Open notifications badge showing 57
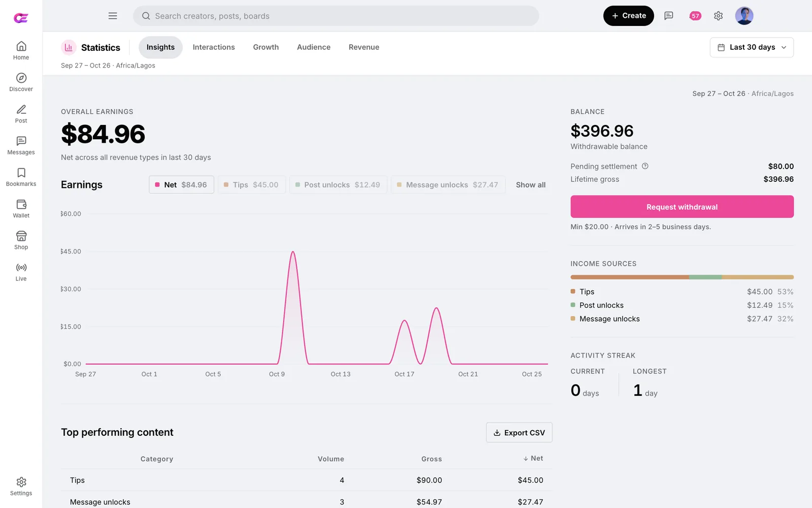 695,16
